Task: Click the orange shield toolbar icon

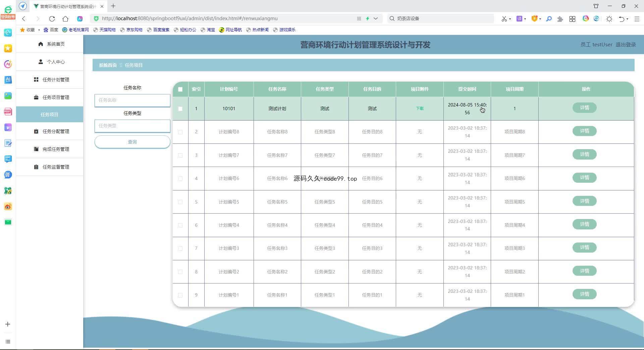Action: (x=535, y=19)
